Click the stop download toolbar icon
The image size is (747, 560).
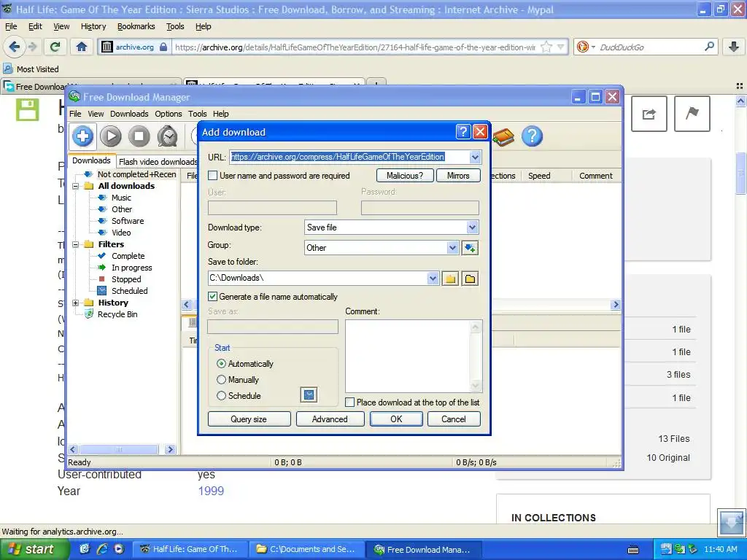[x=139, y=136]
